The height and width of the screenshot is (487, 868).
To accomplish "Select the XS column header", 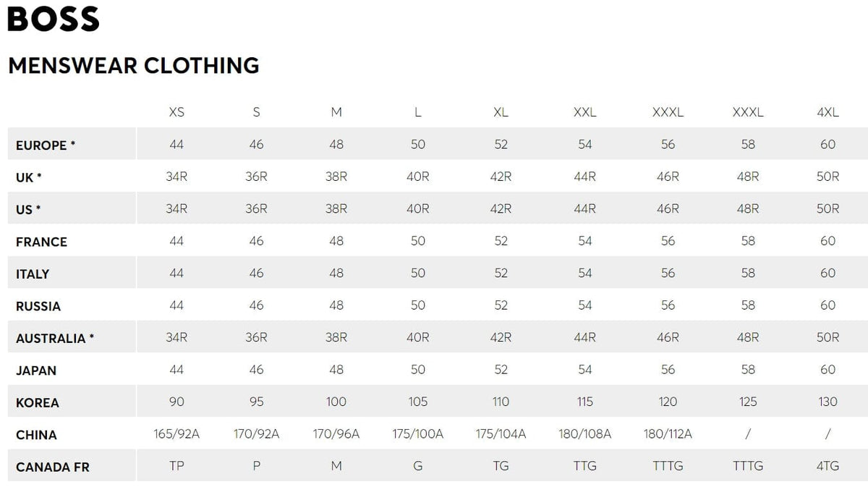I will point(176,112).
